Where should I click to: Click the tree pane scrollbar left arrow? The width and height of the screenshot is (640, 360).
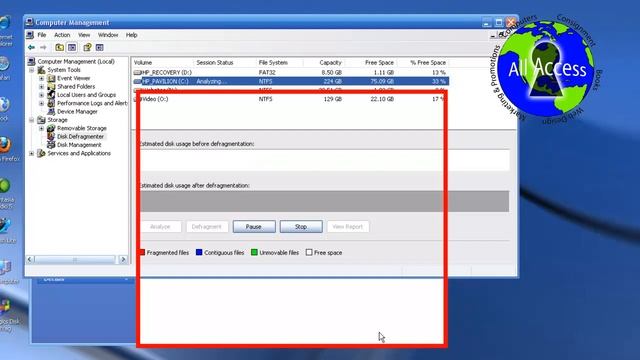(x=29, y=260)
